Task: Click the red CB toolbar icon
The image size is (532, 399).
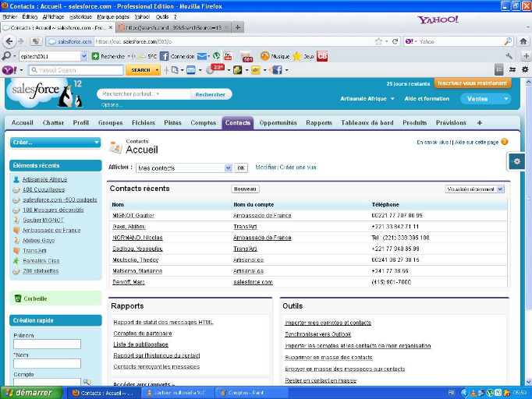Action: [x=322, y=56]
